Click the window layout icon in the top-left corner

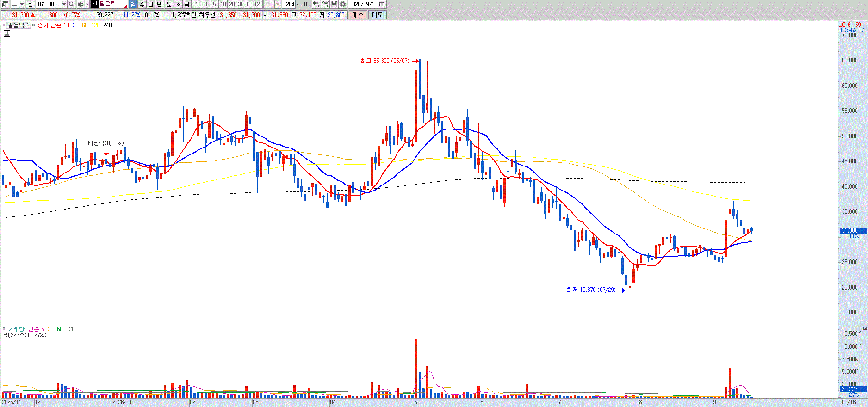coord(4,4)
